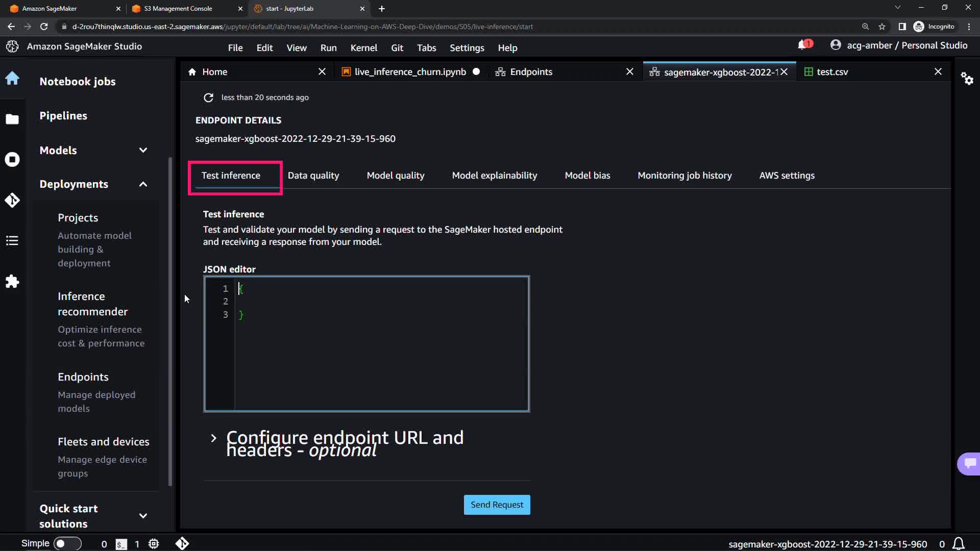Screen dimensions: 980x551
Task: Expand the Models section chevron
Action: point(143,151)
